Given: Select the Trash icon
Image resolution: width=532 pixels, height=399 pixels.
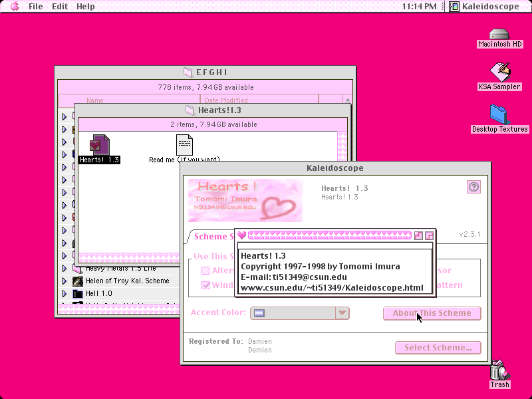Looking at the screenshot, I should tap(499, 370).
